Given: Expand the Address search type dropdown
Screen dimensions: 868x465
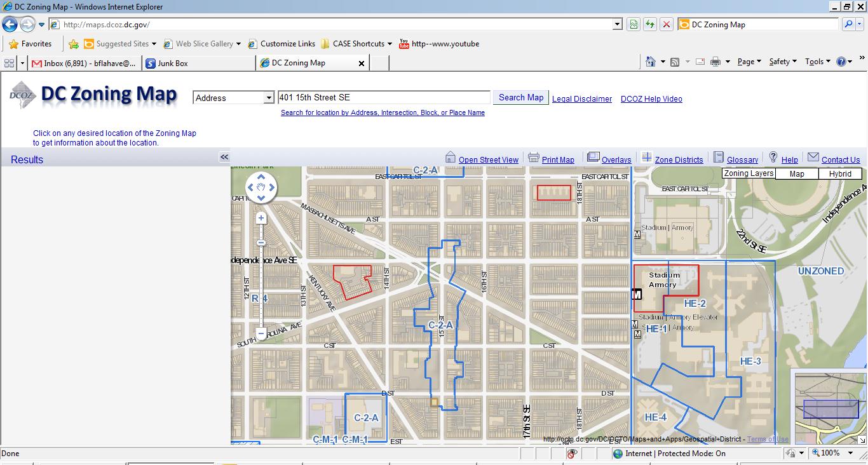Looking at the screenshot, I should pos(269,98).
